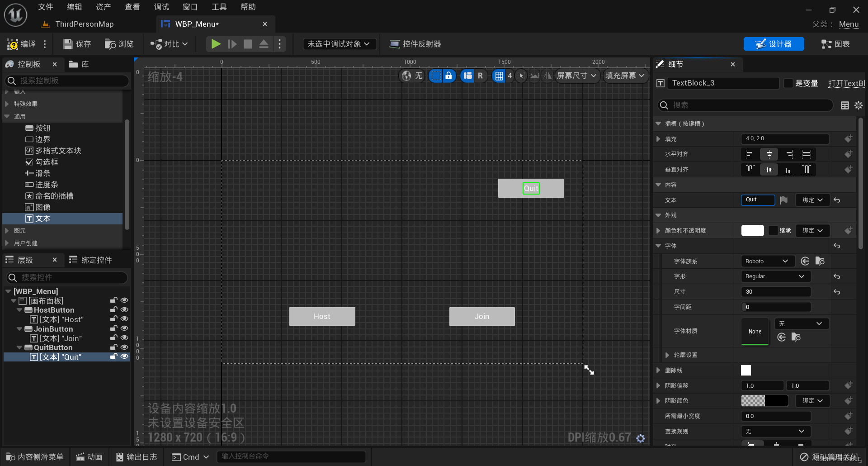Collapse HostButton in hierarchy
The width and height of the screenshot is (868, 466).
tap(19, 310)
